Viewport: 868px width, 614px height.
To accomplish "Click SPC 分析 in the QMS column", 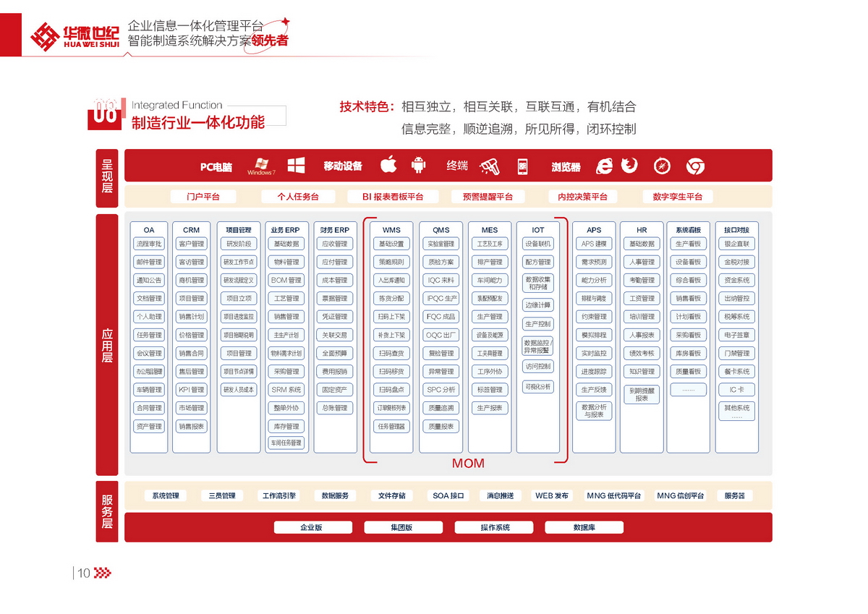I will click(x=441, y=390).
